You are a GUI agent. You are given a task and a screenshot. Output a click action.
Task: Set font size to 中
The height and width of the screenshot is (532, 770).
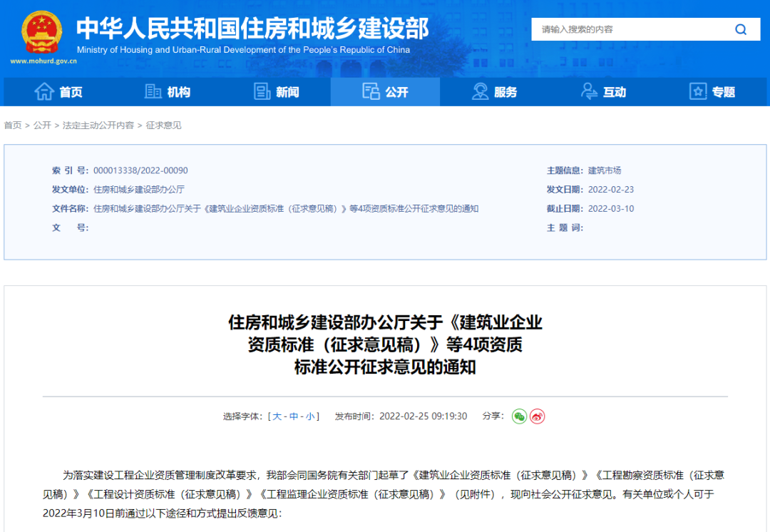(294, 416)
